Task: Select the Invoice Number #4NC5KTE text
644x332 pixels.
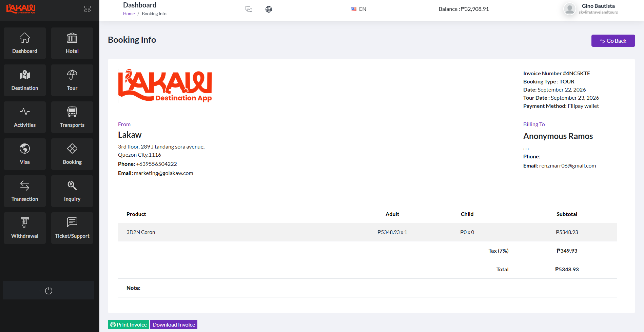Action: coord(557,74)
